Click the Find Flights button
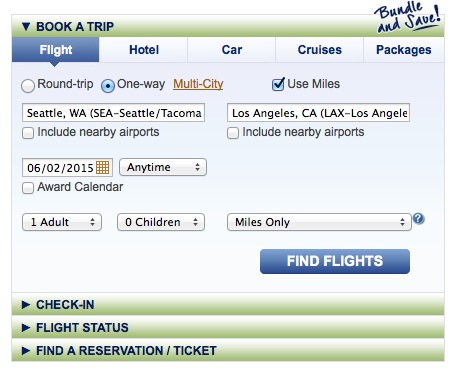Viewport: 456px width, 374px height. pos(335,261)
